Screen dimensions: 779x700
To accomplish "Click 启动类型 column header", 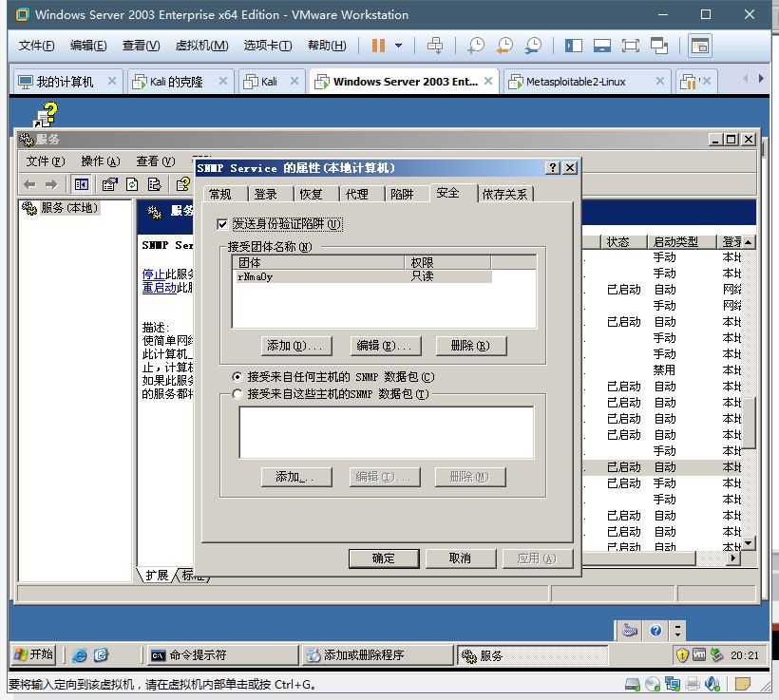I will (682, 242).
